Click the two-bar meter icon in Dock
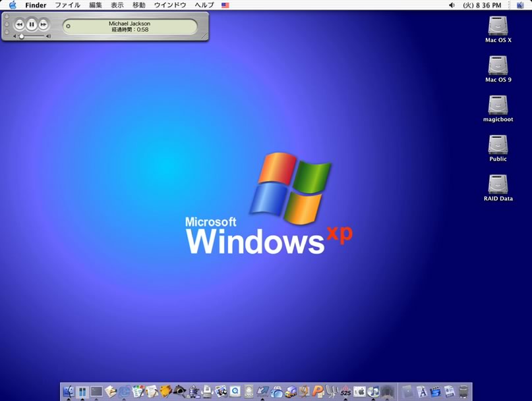Image resolution: width=532 pixels, height=401 pixels. point(82,392)
